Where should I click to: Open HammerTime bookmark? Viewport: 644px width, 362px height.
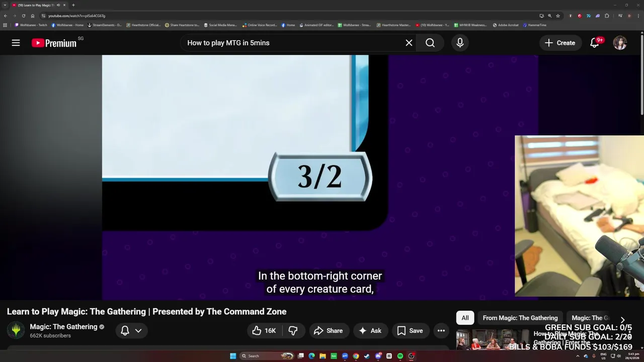[534, 25]
